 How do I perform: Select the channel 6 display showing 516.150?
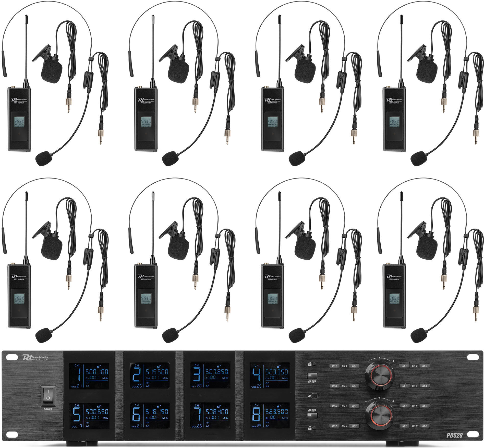[150, 416]
